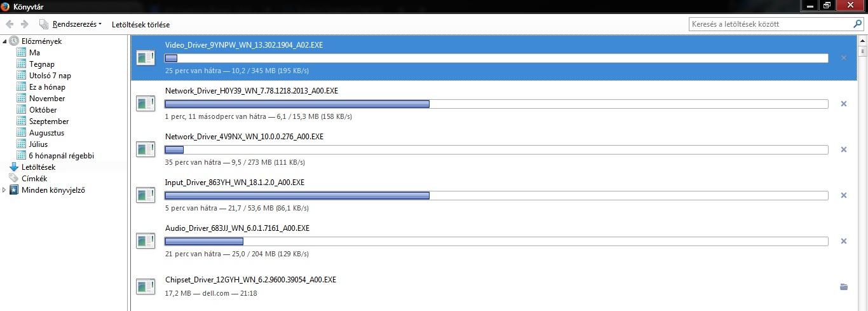This screenshot has width=868, height=311.
Task: Cancel the Input_Driver_863YH download
Action: (x=844, y=195)
